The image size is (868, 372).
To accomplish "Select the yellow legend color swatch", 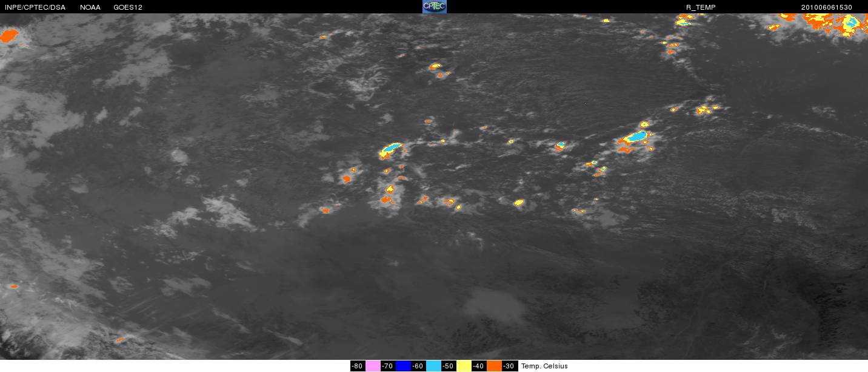I will (464, 366).
